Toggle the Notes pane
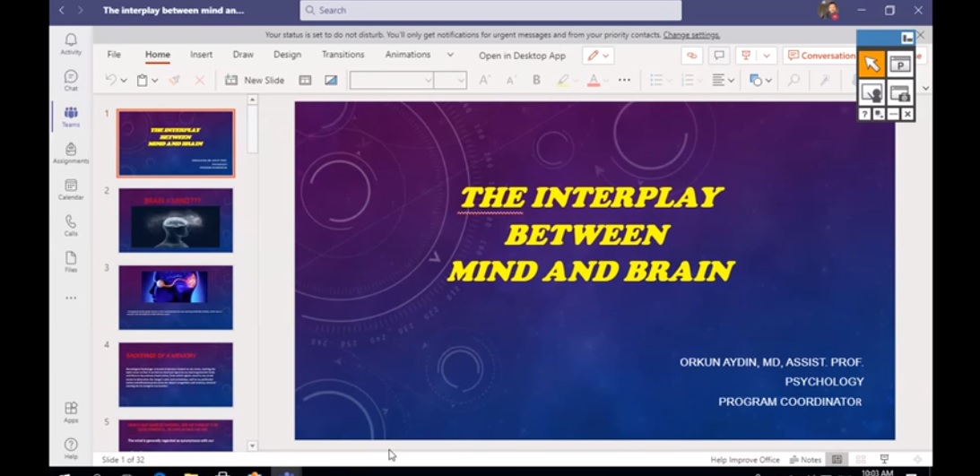 805,460
